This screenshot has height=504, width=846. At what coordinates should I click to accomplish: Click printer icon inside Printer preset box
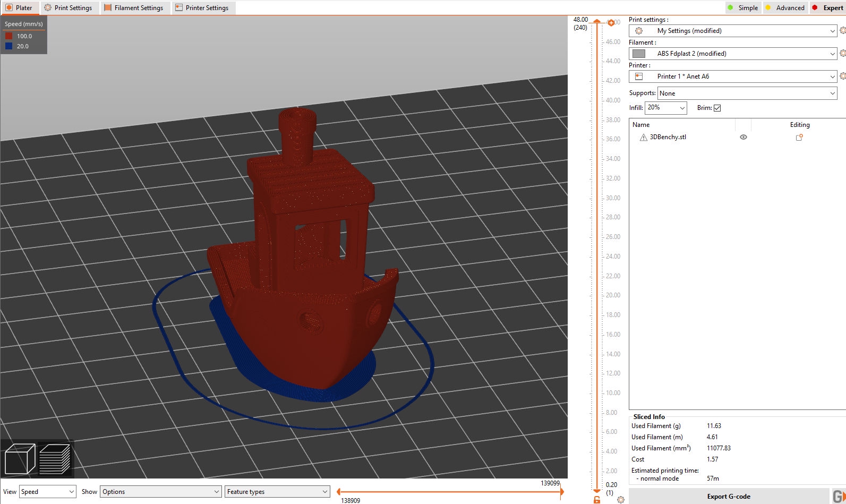point(639,76)
